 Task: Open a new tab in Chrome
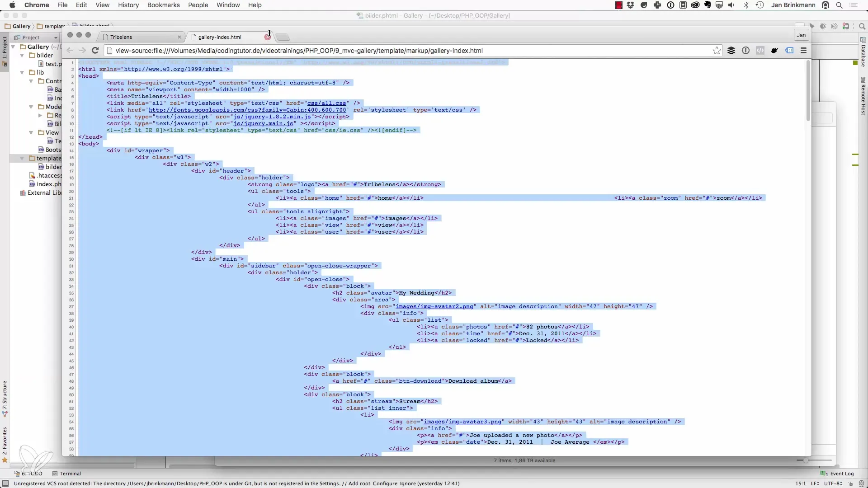283,37
